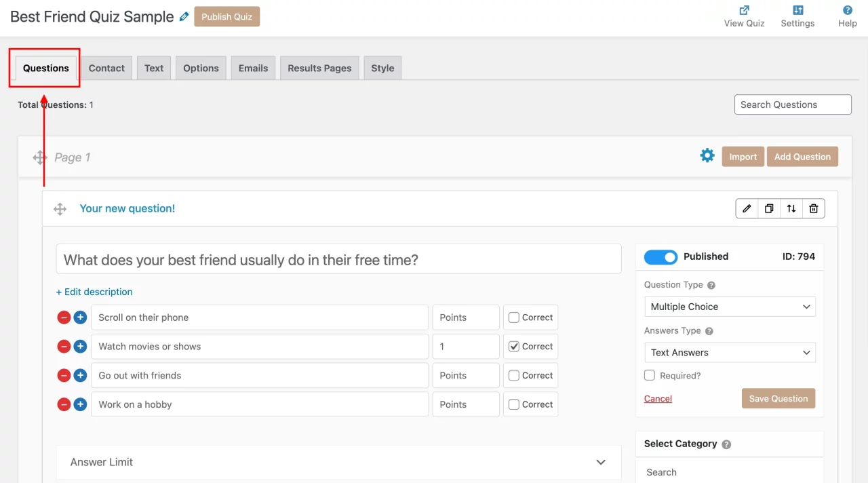Image resolution: width=868 pixels, height=483 pixels.
Task: Uncheck Correct for 'Watch movies or shows'
Action: pyautogui.click(x=513, y=346)
